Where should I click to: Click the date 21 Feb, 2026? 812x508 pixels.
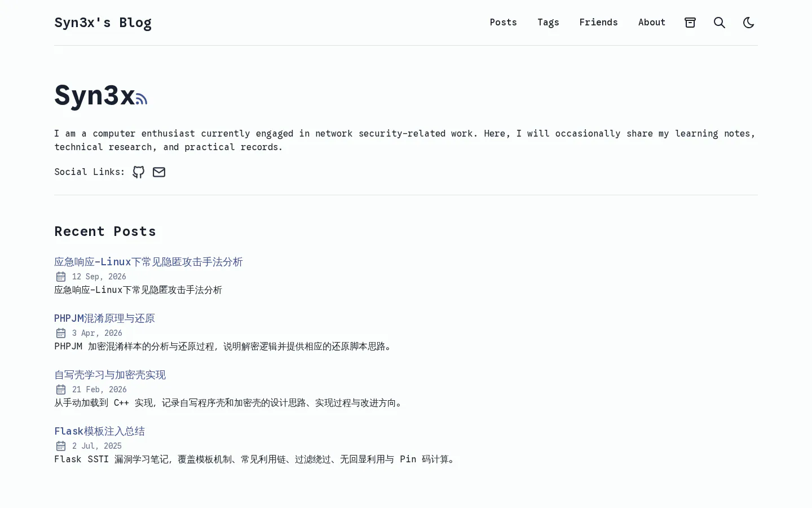(x=99, y=389)
